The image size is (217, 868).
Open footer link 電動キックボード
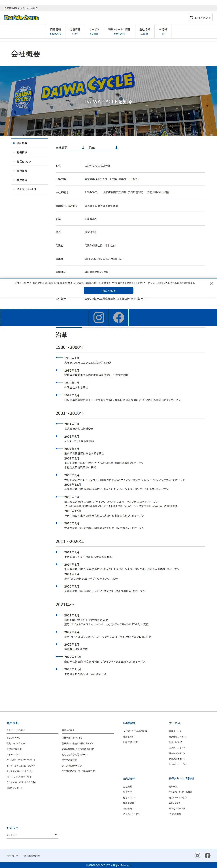click(x=14, y=788)
